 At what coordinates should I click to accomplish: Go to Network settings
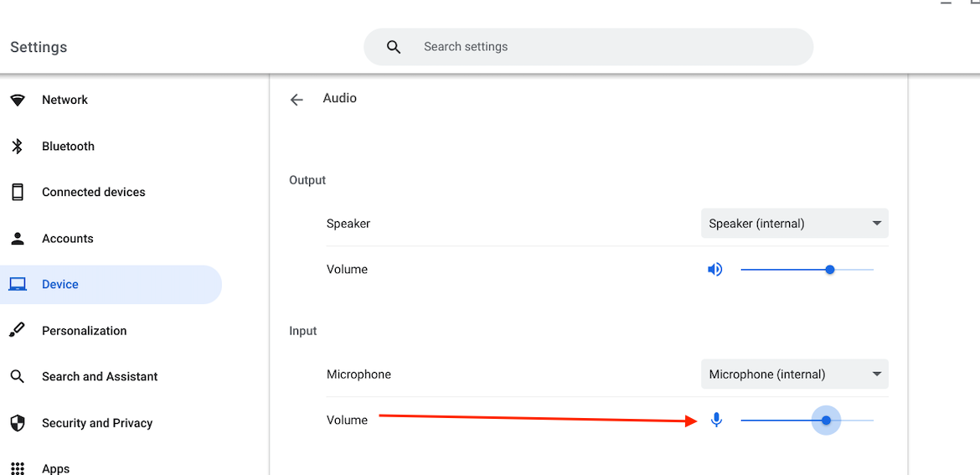64,101
